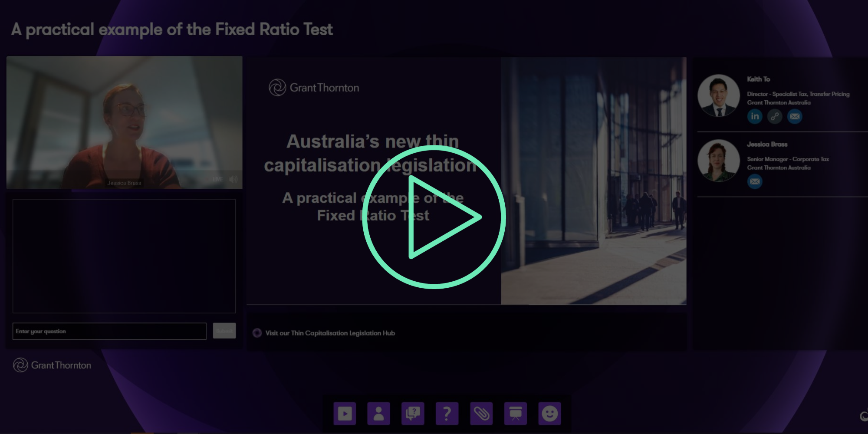Open Keith To's website link icon
The image size is (868, 434).
click(775, 116)
